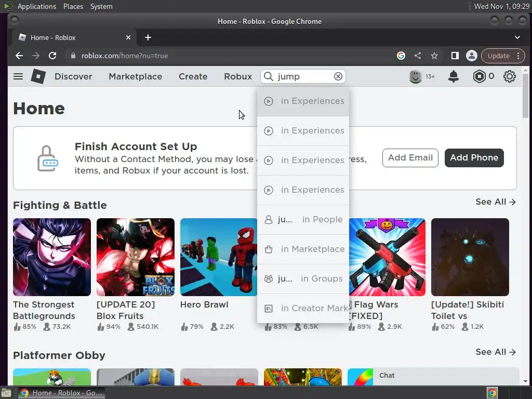Image resolution: width=532 pixels, height=399 pixels.
Task: Open the Create nav item
Action: point(193,76)
